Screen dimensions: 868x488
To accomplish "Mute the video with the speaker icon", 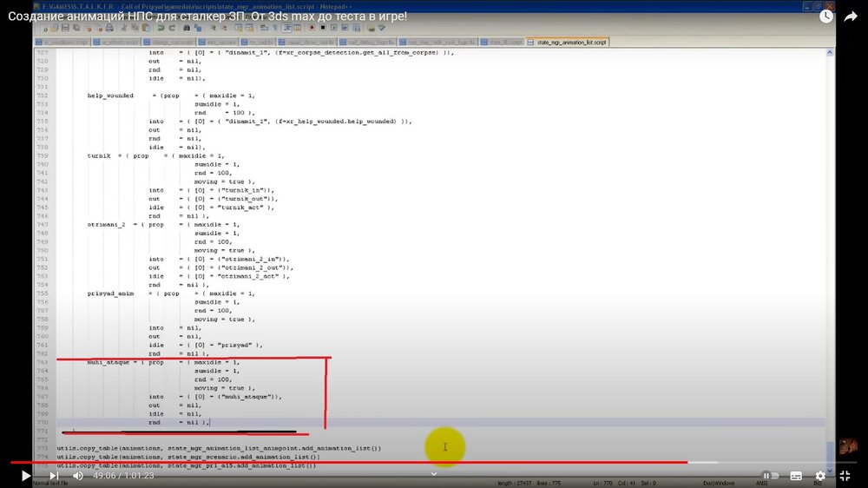I will [78, 476].
